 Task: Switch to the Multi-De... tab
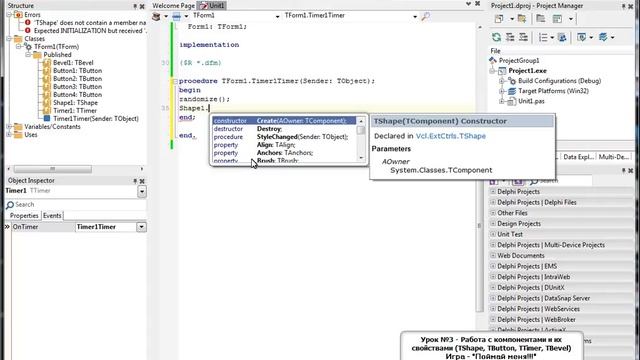613,157
